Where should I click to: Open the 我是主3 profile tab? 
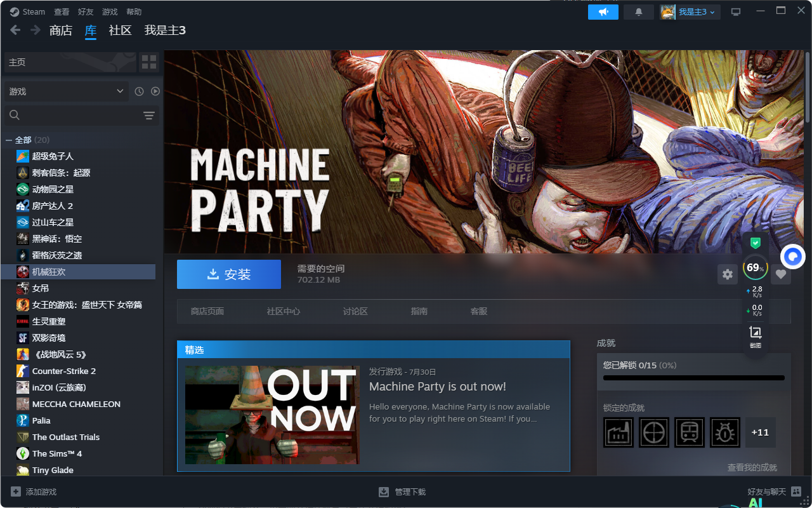click(165, 30)
